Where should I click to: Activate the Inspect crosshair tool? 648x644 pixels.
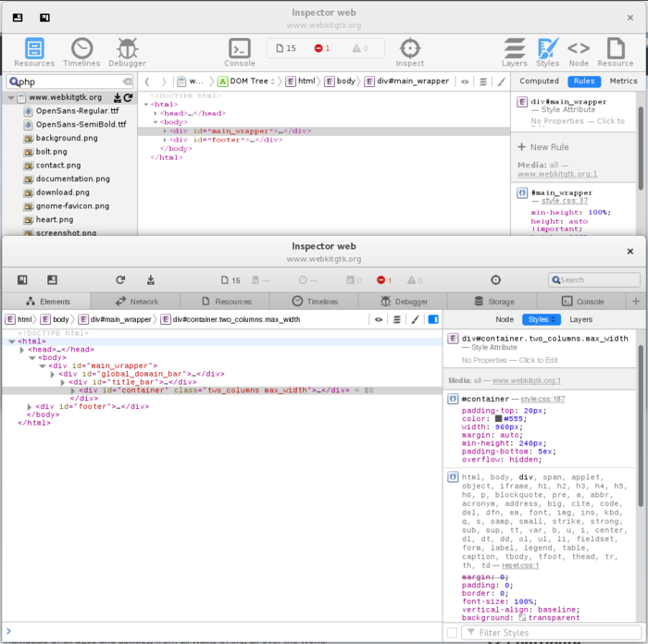pyautogui.click(x=409, y=49)
